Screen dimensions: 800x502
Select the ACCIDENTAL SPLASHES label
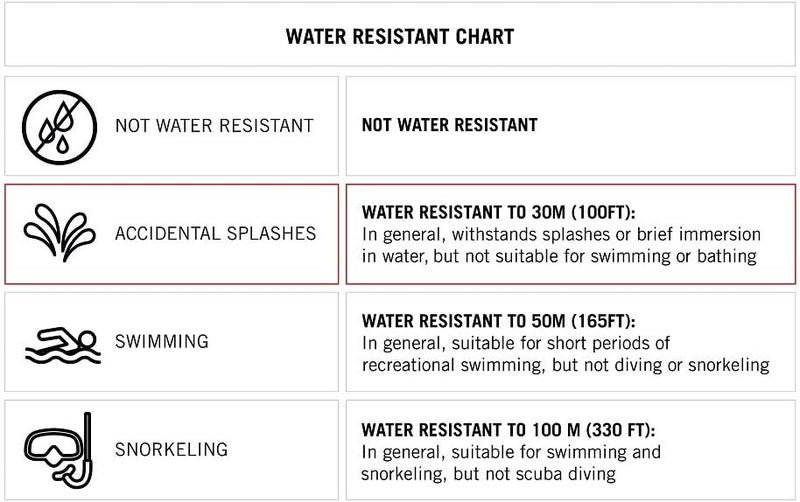(x=215, y=234)
